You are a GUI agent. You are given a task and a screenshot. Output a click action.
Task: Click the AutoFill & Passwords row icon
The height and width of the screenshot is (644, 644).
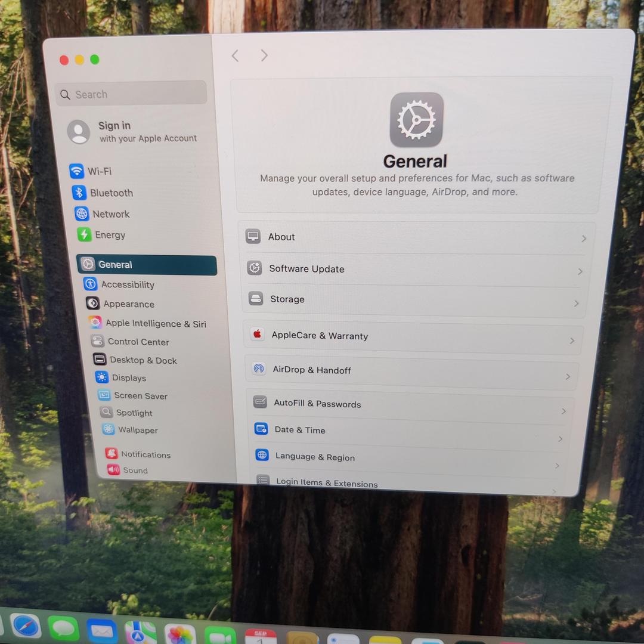click(x=260, y=402)
